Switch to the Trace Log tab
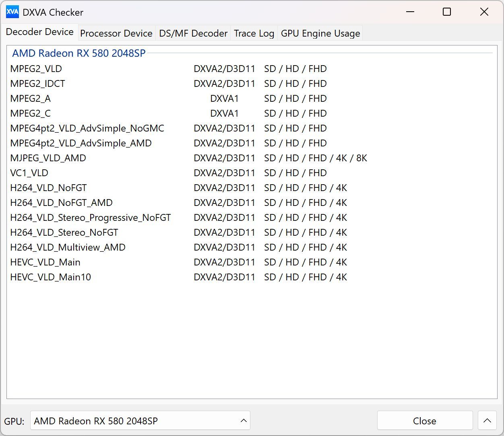This screenshot has width=504, height=436. pos(254,33)
